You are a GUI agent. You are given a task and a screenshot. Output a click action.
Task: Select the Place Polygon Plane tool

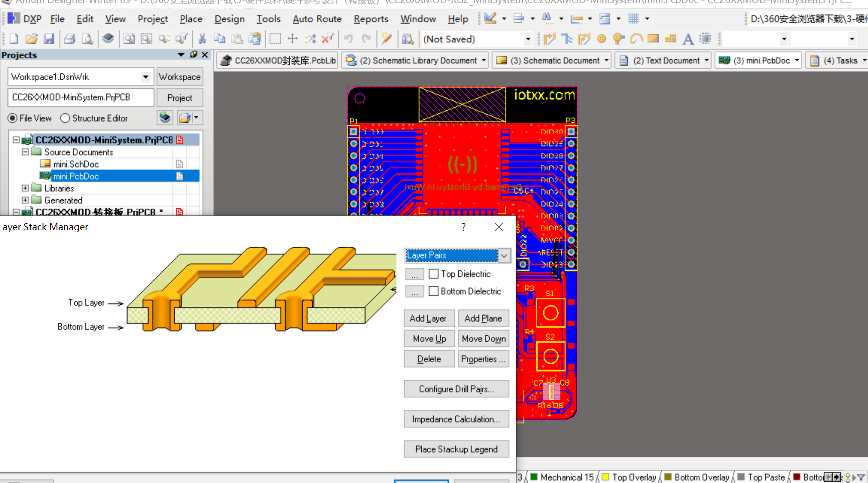point(670,39)
